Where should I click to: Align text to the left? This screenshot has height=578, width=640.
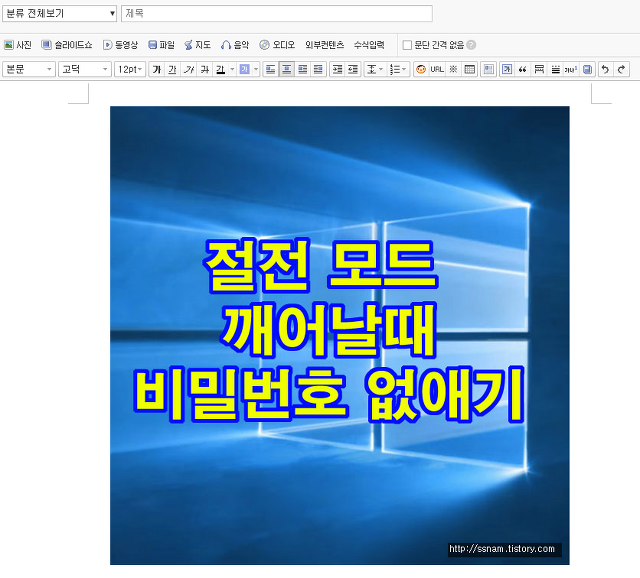pos(271,69)
